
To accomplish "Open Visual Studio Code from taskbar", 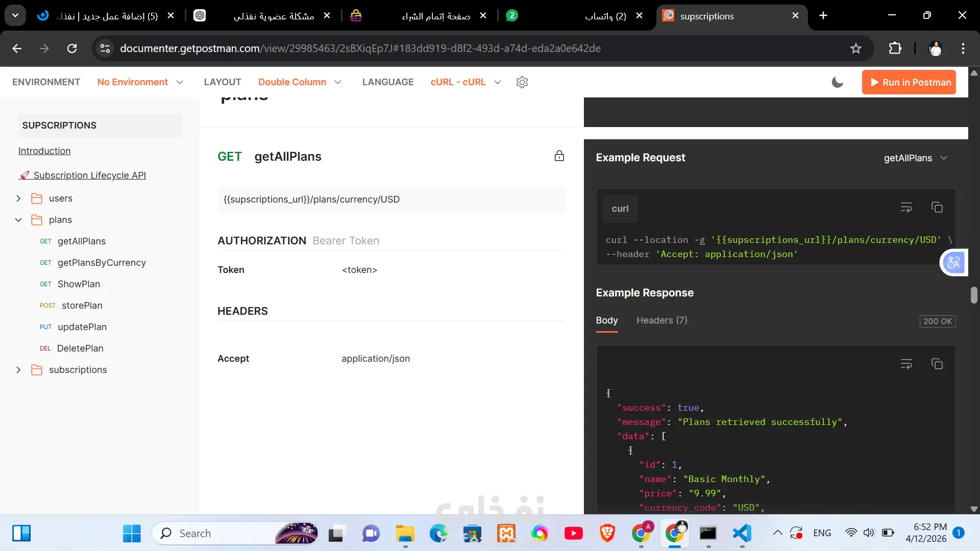I will tap(742, 533).
